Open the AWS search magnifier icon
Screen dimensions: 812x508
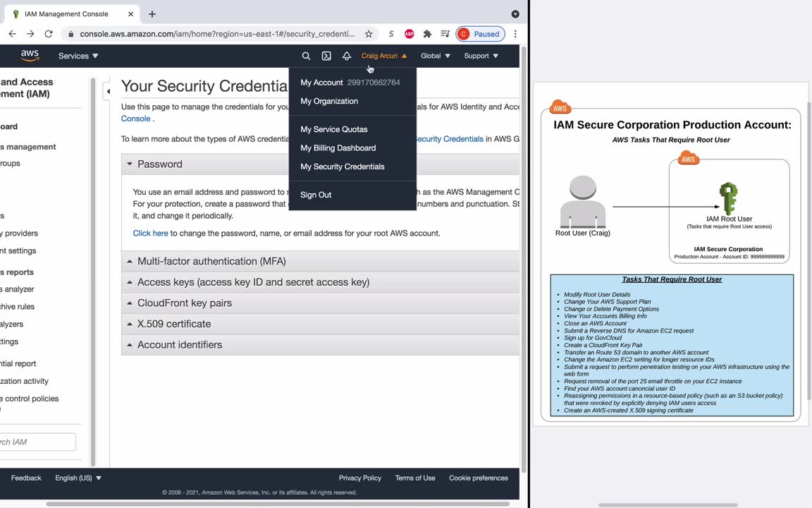coord(306,56)
